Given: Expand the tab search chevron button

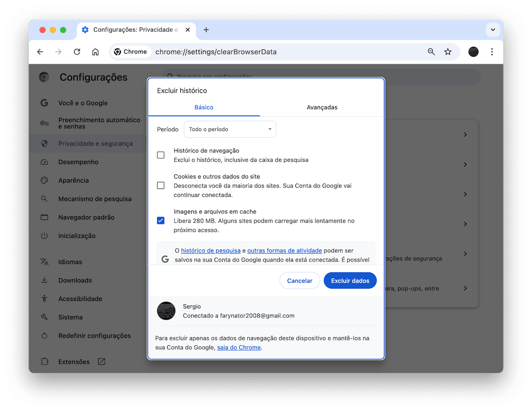Looking at the screenshot, I should click(x=493, y=30).
